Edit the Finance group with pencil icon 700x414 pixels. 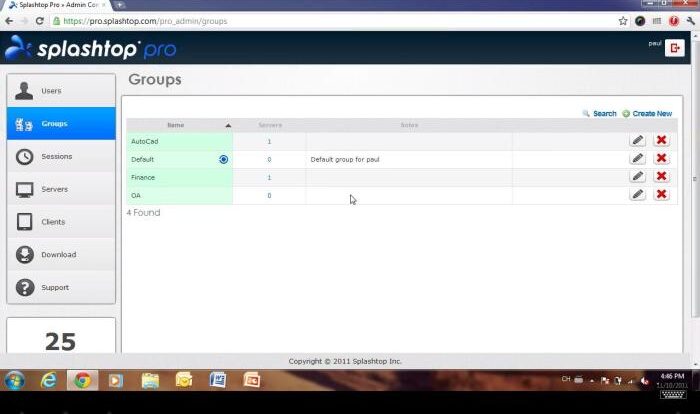638,176
